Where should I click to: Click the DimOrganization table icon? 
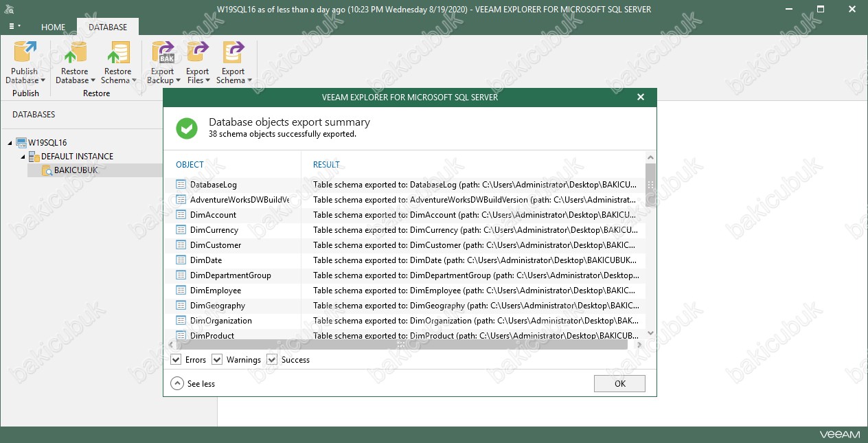click(181, 321)
